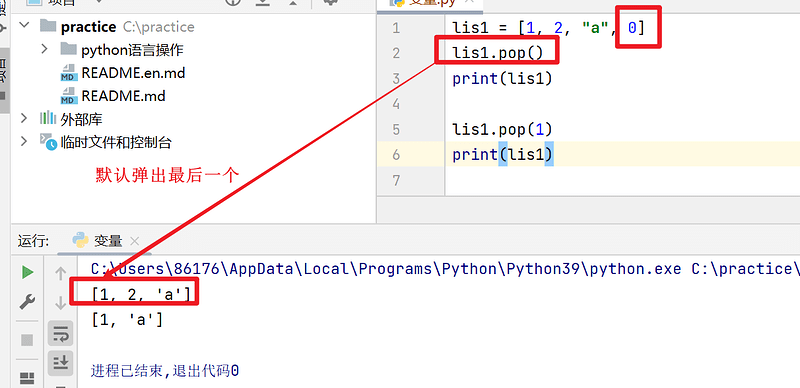The width and height of the screenshot is (800, 388).
Task: Click gutter line number 4
Action: [x=396, y=104]
